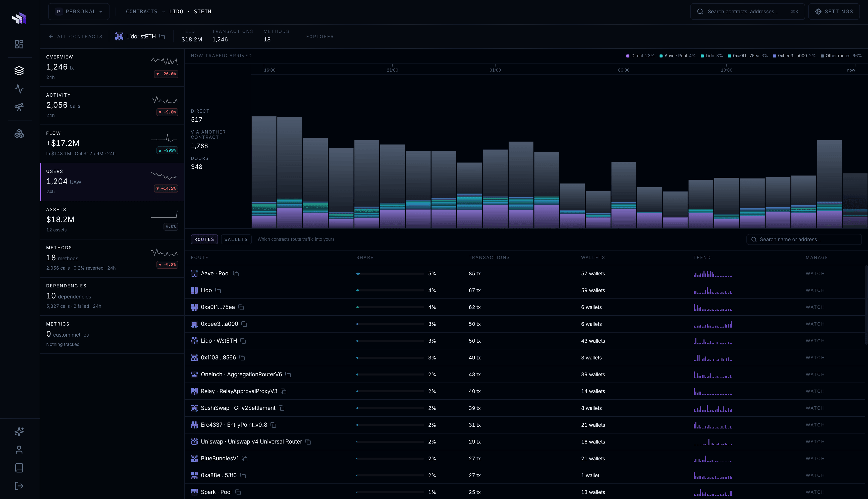Toggle the Other routes 66% legend entry

tap(841, 55)
